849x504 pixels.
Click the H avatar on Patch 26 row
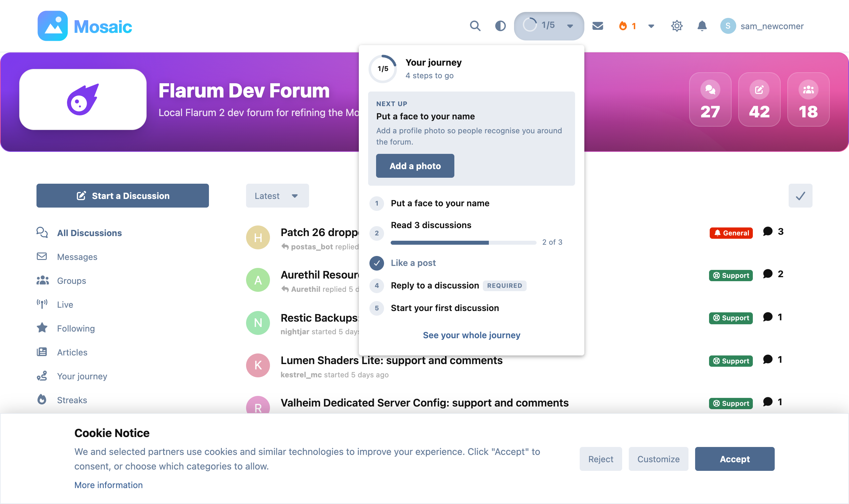click(258, 237)
